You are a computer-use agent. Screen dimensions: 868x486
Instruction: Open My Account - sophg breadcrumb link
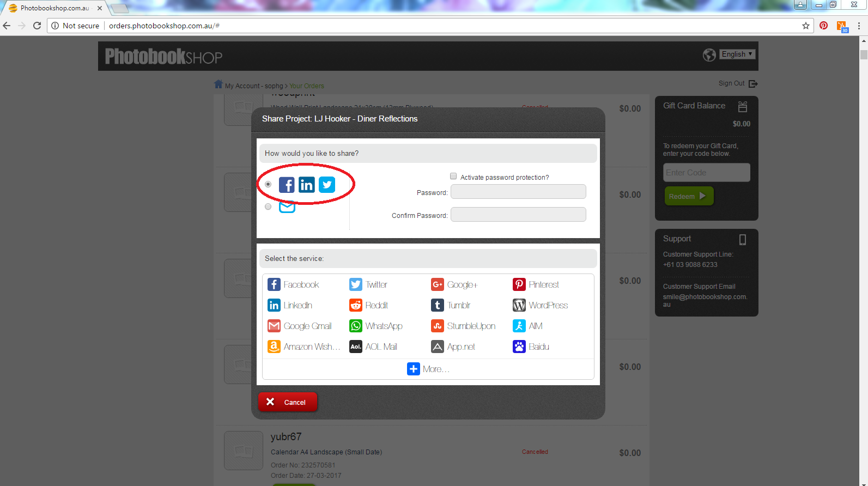point(254,86)
